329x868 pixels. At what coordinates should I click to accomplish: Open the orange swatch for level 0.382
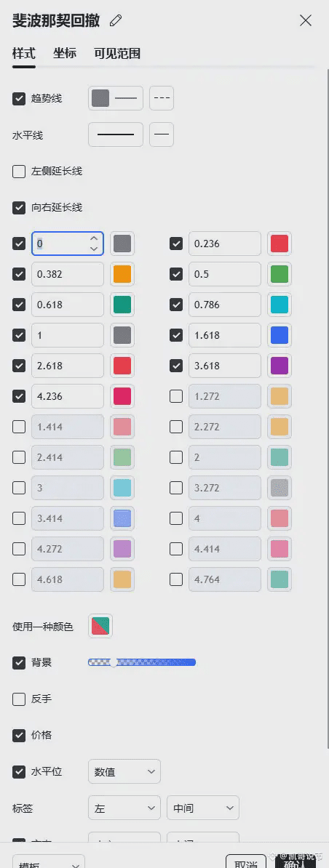pos(122,274)
